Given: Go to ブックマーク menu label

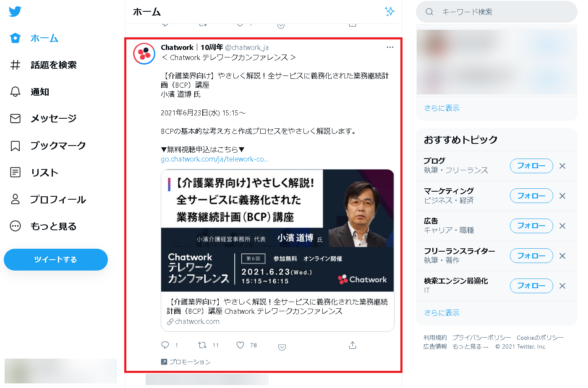Looking at the screenshot, I should [x=58, y=146].
